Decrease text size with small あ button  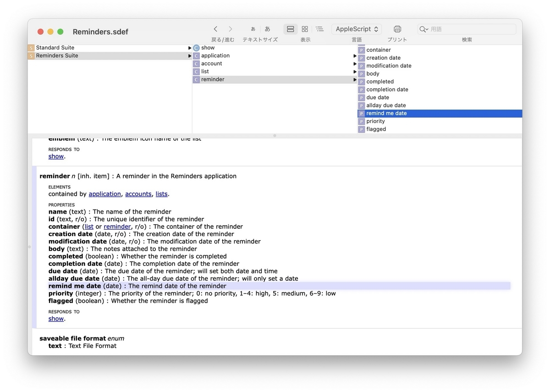point(253,29)
